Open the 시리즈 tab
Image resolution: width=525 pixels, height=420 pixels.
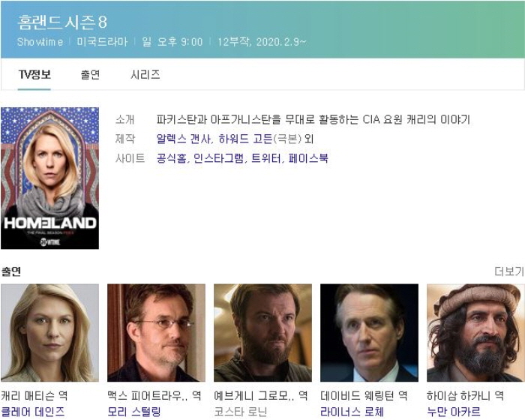coord(145,75)
